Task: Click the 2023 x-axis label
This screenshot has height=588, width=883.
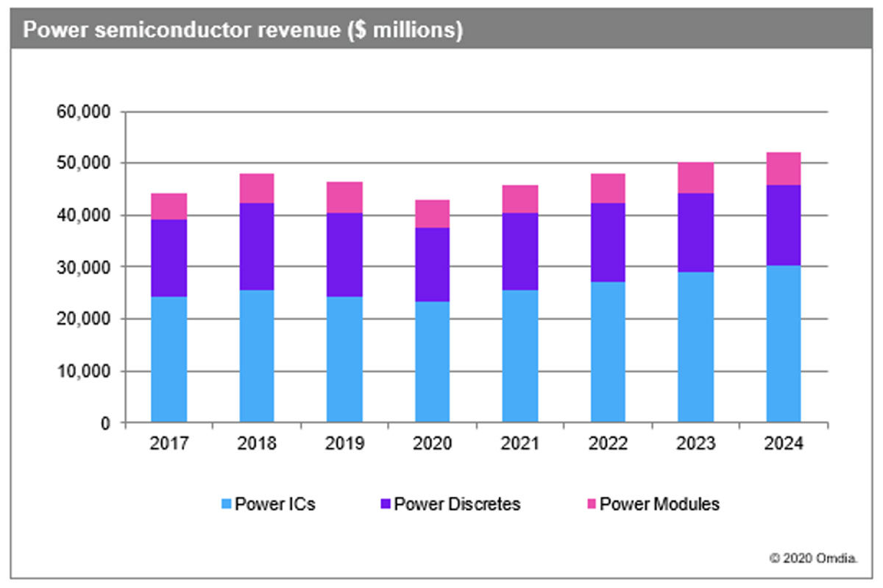Action: coord(696,444)
